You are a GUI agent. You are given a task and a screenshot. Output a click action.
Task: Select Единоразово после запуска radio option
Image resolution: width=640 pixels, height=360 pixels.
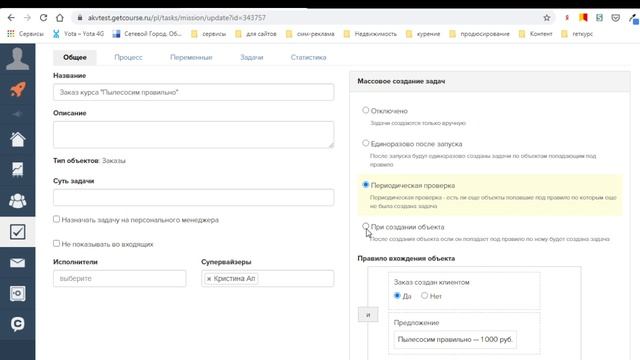point(366,143)
